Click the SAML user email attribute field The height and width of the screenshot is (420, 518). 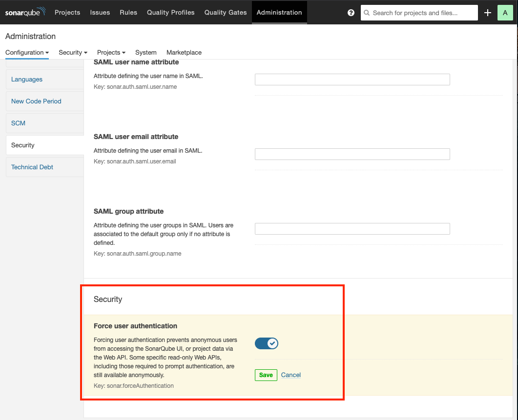coord(352,154)
